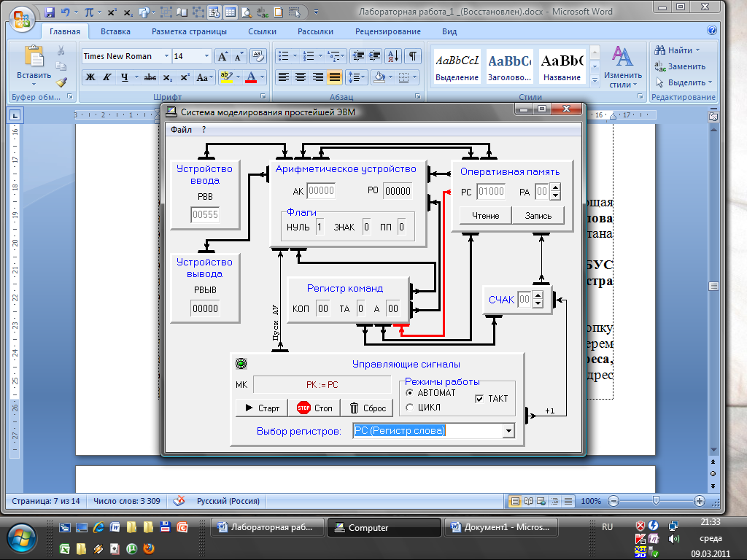
Task: Click the Shrink Font icon
Action: click(239, 57)
